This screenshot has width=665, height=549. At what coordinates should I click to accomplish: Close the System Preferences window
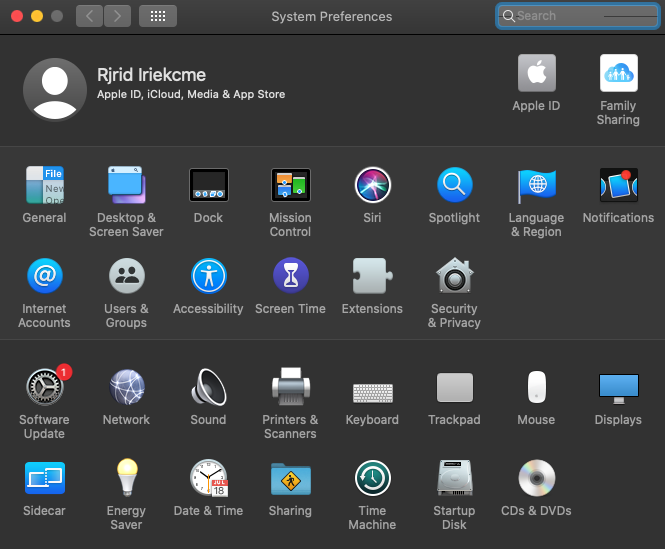(17, 16)
